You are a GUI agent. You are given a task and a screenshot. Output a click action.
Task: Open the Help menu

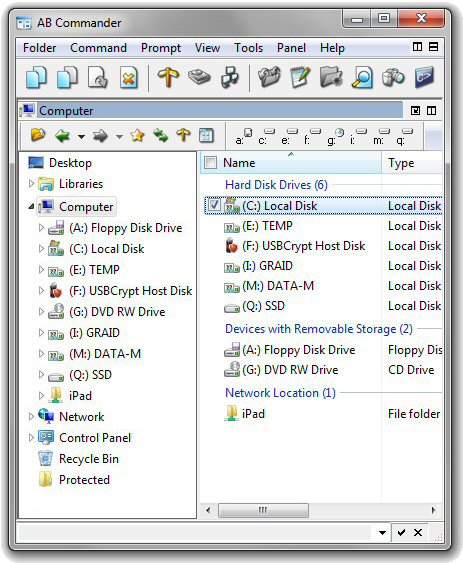pos(332,48)
